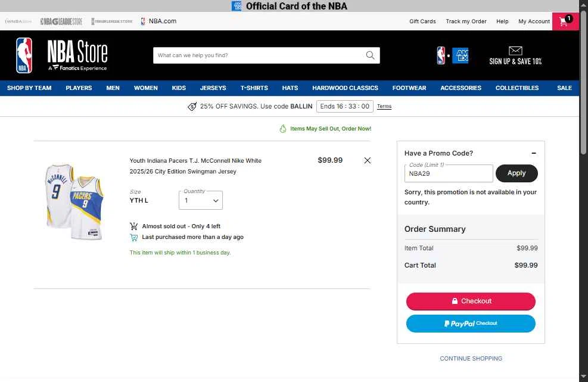This screenshot has width=588, height=382.
Task: Open the Footwear menu
Action: coord(409,88)
